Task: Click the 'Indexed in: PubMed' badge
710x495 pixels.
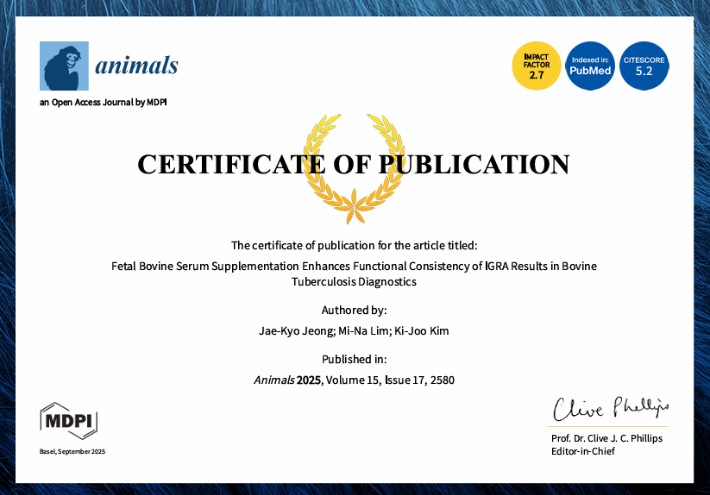Action: 590,66
